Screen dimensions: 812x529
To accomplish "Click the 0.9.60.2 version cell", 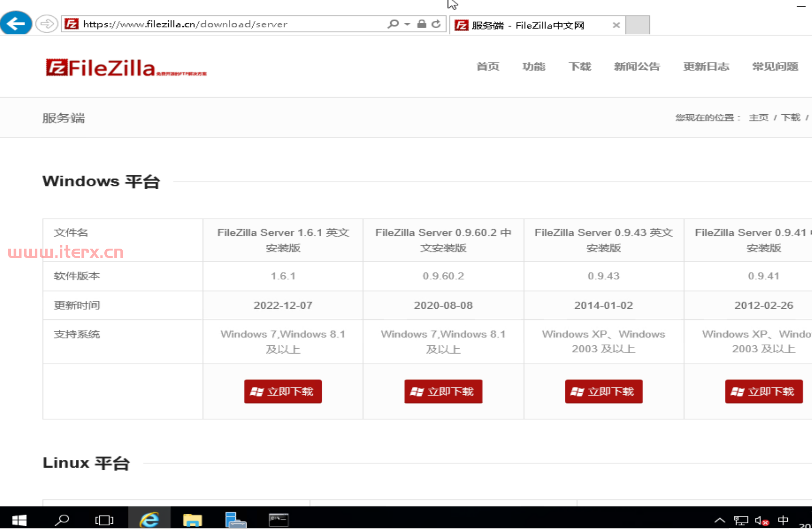I will pyautogui.click(x=443, y=276).
